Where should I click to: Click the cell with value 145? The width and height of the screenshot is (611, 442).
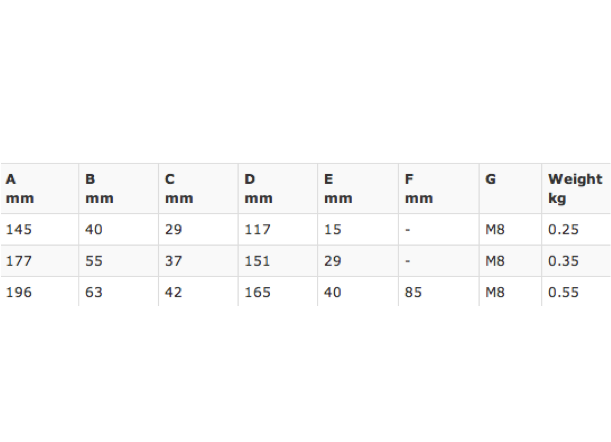pyautogui.click(x=39, y=230)
